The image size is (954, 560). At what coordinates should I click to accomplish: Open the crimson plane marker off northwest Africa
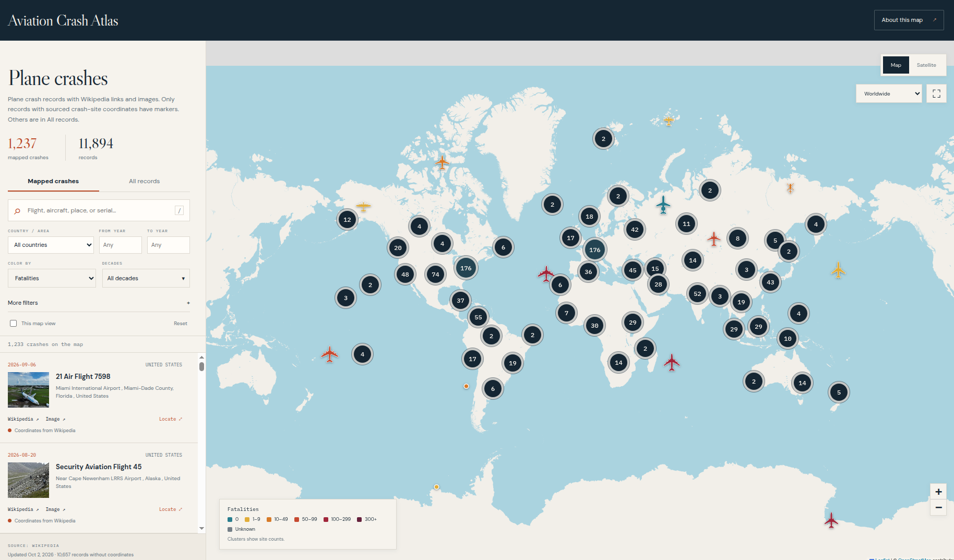tap(546, 273)
